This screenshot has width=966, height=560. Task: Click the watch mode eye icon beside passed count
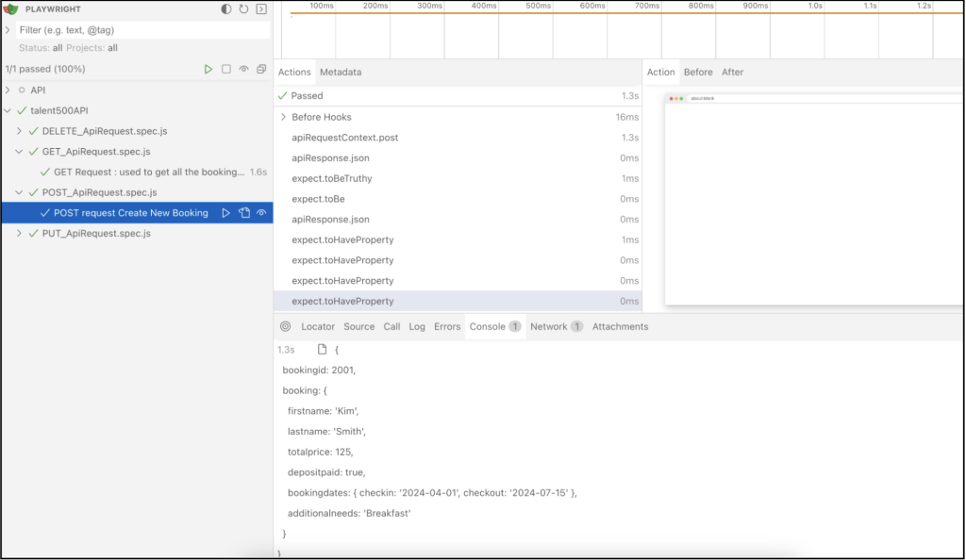coord(244,69)
